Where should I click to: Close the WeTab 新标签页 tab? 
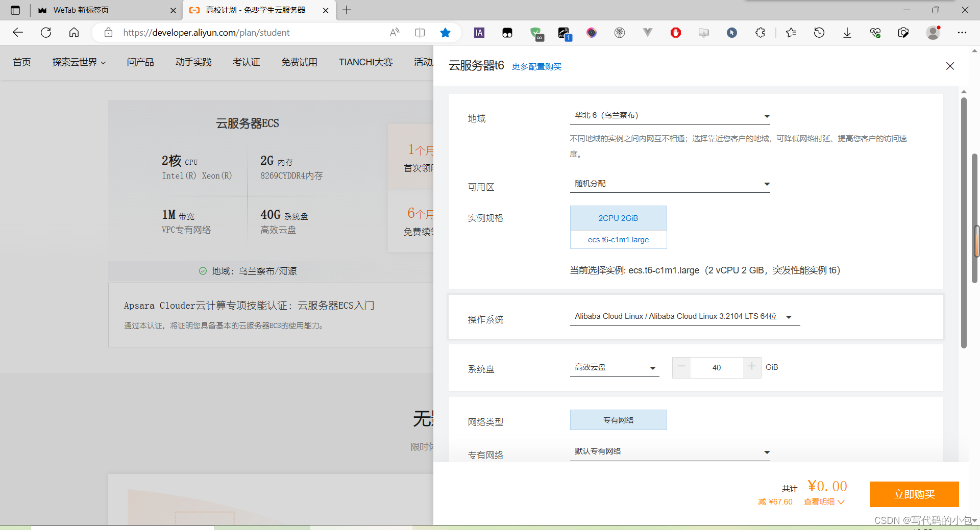click(173, 10)
